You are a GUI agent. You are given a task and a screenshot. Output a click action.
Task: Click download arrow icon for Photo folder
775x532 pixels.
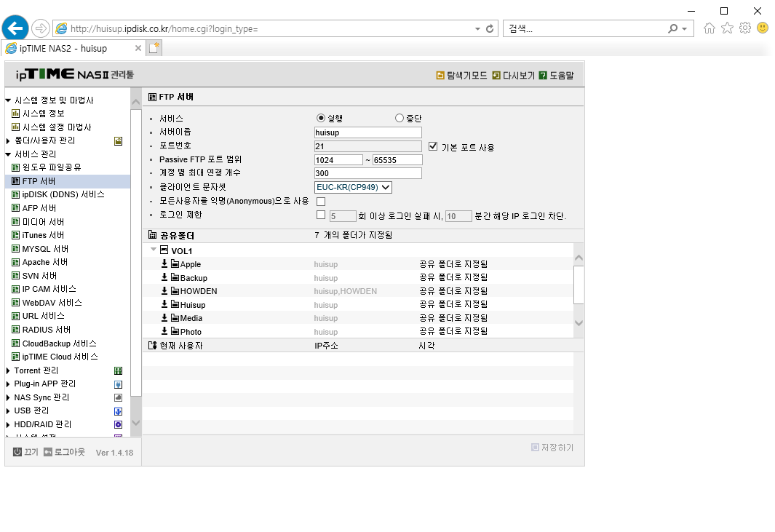click(164, 330)
